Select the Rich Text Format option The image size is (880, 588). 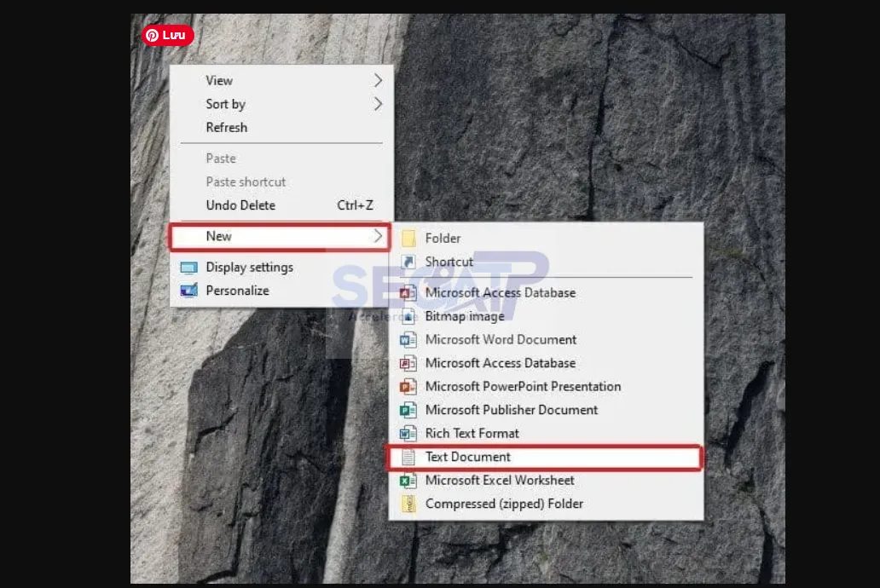[x=472, y=433]
